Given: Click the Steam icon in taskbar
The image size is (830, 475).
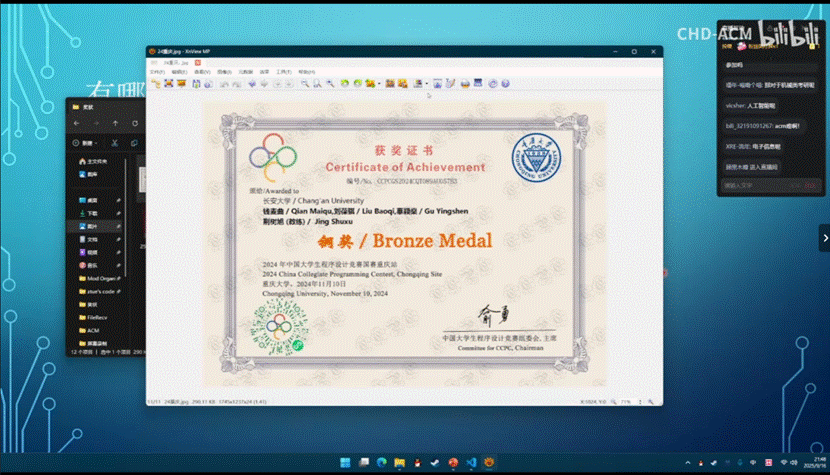Looking at the screenshot, I should pos(433,463).
